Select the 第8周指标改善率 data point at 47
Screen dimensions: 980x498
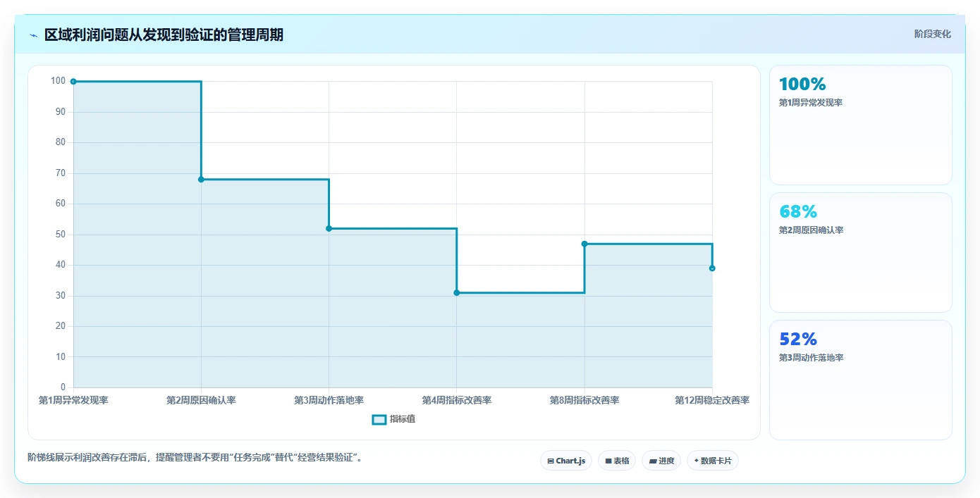584,244
